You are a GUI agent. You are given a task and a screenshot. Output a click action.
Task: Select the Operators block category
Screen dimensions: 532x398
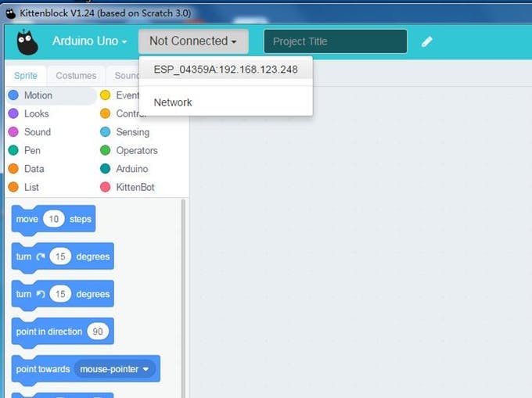click(129, 151)
